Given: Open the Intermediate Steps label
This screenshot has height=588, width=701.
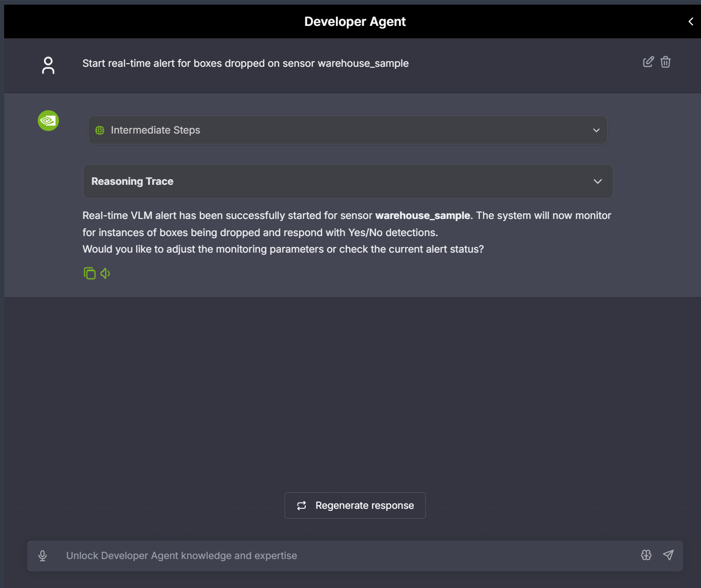Looking at the screenshot, I should (x=155, y=130).
